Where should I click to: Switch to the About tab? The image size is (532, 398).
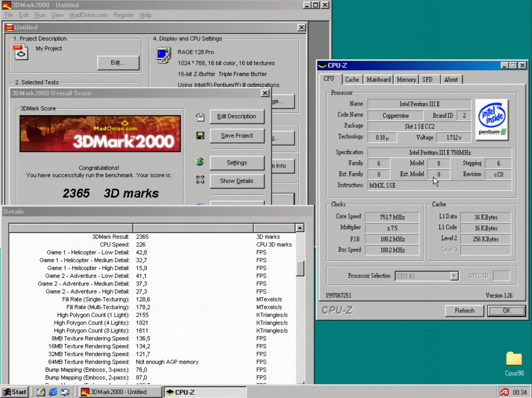pyautogui.click(x=451, y=80)
